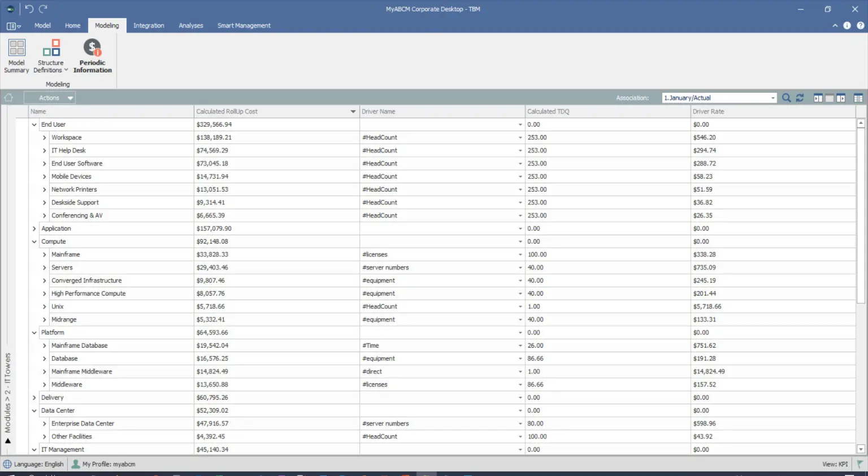Click the undo arrow in title bar
Screen dimensions: 868x476
click(29, 8)
